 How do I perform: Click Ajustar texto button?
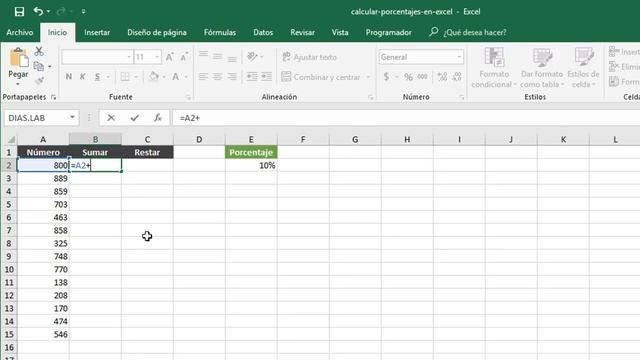tap(309, 57)
